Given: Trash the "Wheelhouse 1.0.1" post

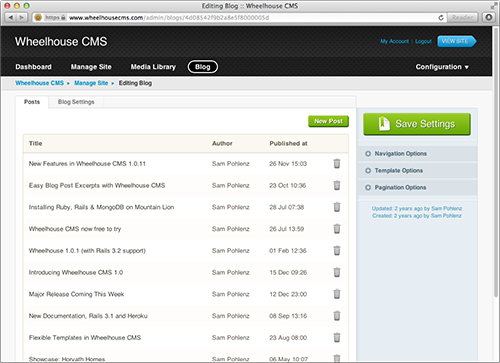Looking at the screenshot, I should [x=337, y=250].
